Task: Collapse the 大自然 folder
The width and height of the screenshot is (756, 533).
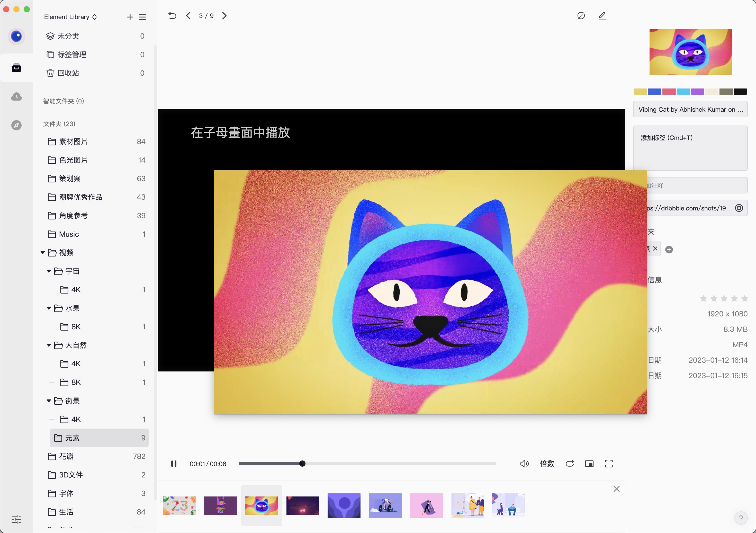Action: coord(49,345)
